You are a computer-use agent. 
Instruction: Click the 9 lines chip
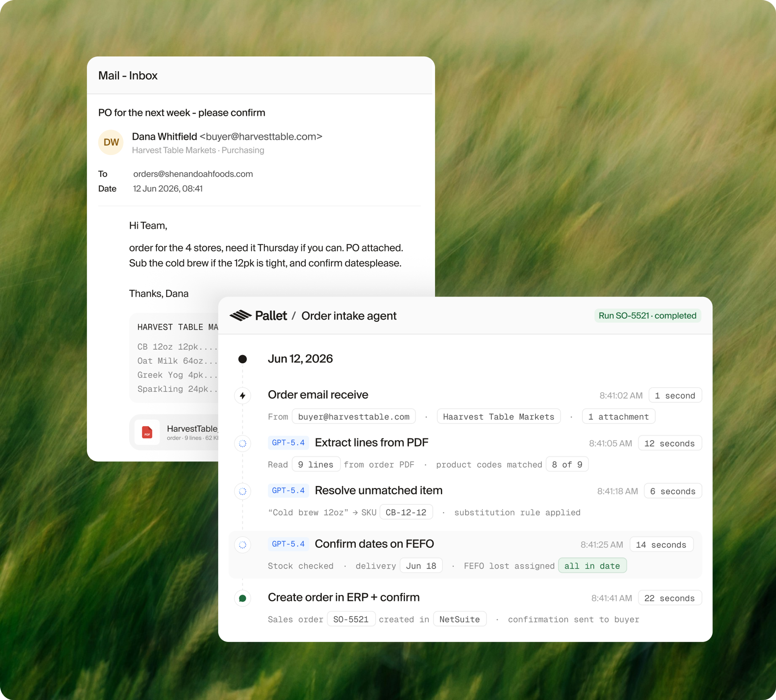click(316, 464)
